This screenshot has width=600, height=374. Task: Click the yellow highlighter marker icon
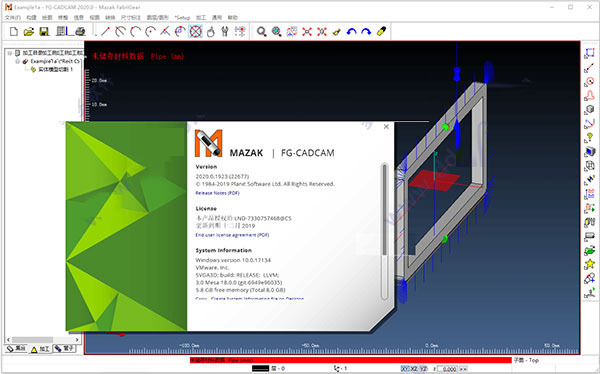pos(381,31)
